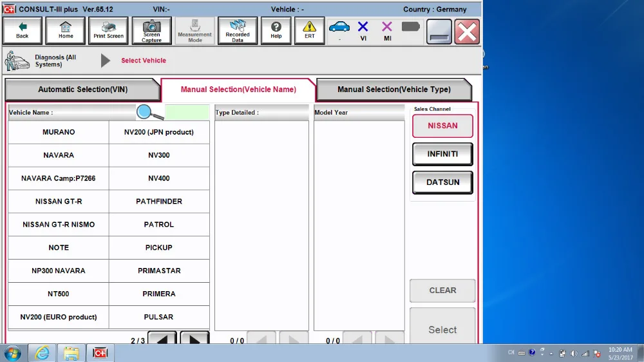This screenshot has width=644, height=362.
Task: Click the CONSULT-III plus title logo
Action: coord(9,8)
